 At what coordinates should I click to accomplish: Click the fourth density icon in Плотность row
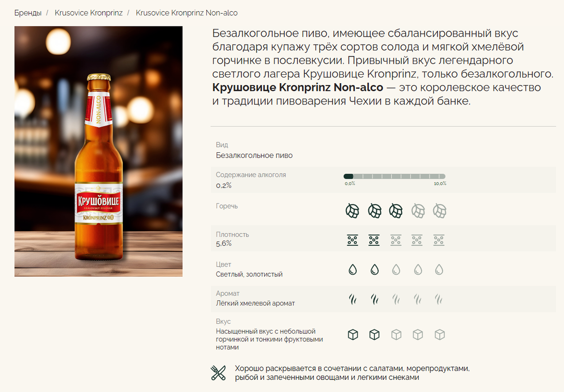tap(417, 240)
